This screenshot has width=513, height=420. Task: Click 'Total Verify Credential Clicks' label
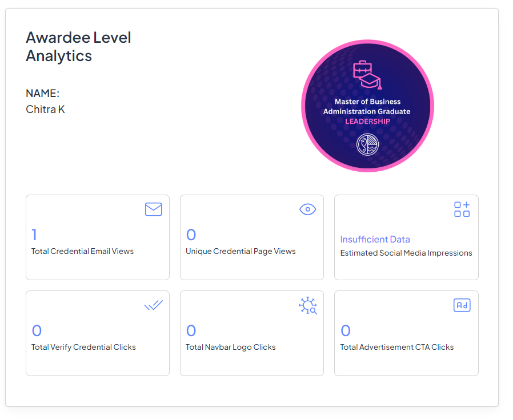(x=83, y=347)
